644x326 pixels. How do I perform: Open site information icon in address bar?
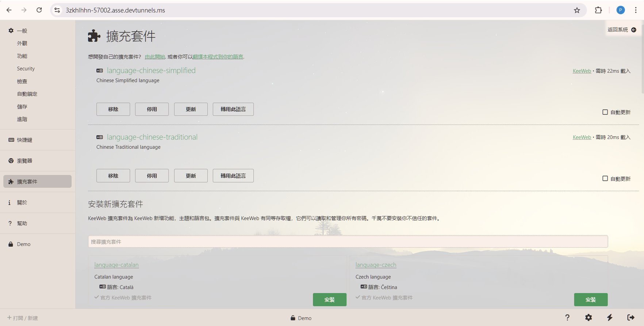[x=57, y=10]
